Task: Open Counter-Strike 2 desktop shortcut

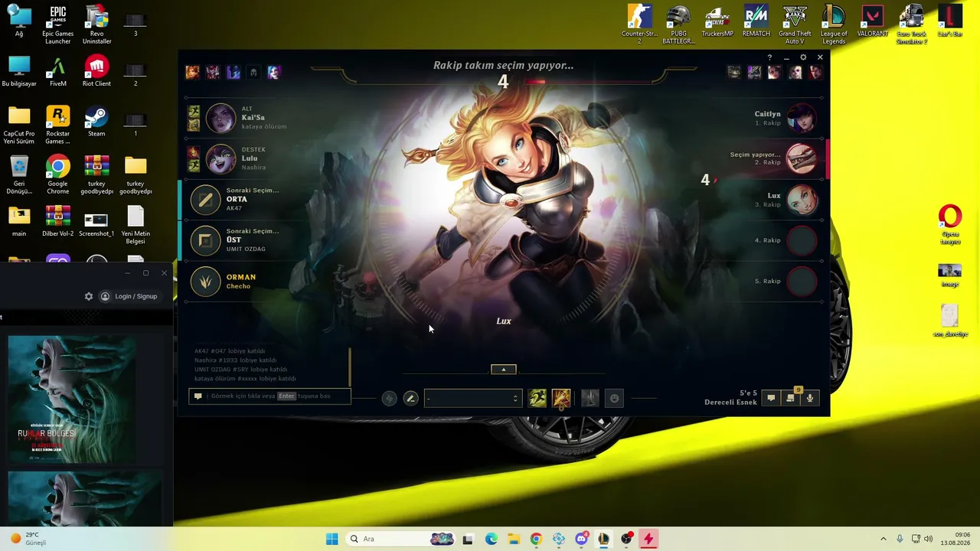Action: [640, 25]
